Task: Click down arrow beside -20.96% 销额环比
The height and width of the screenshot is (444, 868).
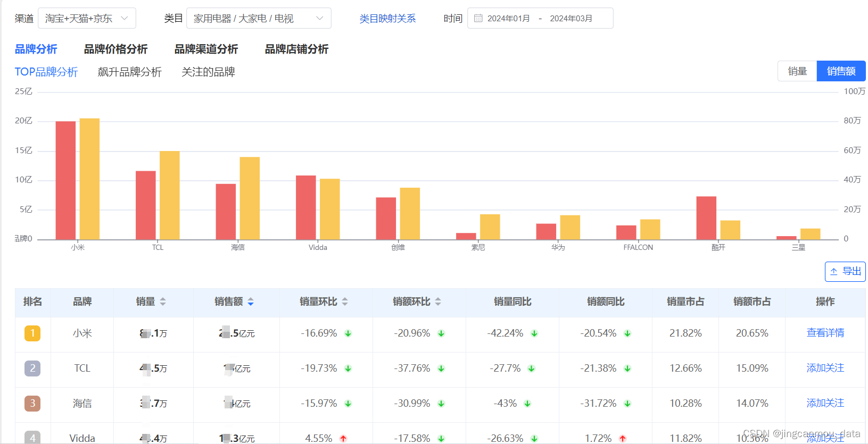Action: [441, 333]
